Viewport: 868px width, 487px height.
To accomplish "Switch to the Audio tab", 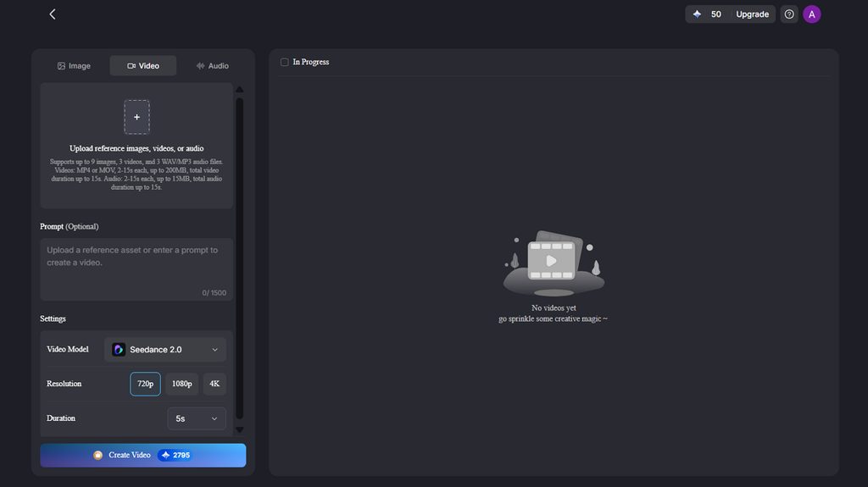I will point(212,66).
